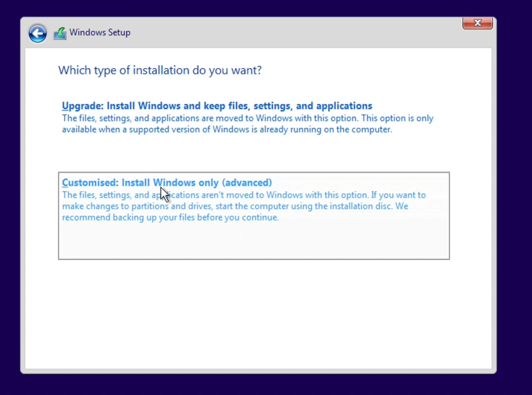Click the Upgrade option description paragraph
Image resolution: width=532 pixels, height=395 pixels.
(x=248, y=124)
